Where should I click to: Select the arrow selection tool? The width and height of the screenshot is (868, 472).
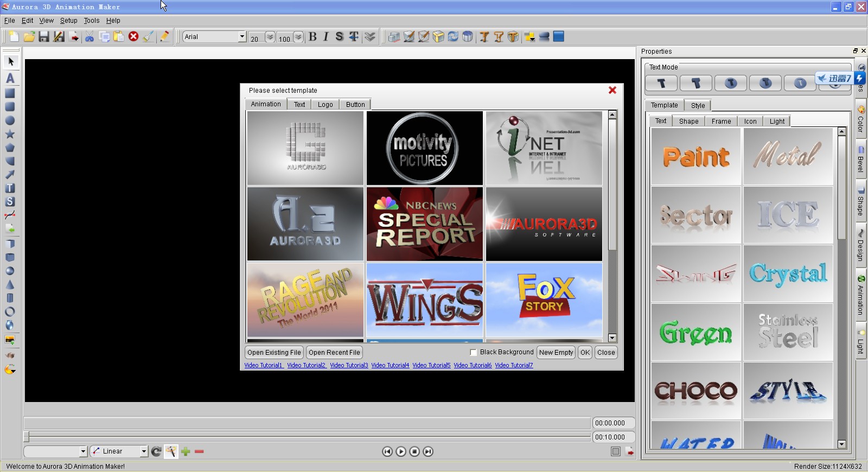point(10,62)
